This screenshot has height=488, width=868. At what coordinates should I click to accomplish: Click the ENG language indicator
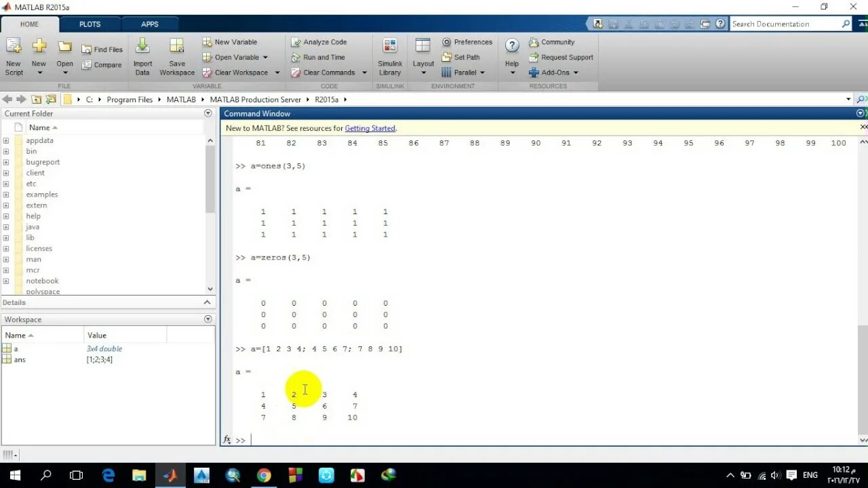click(x=810, y=475)
